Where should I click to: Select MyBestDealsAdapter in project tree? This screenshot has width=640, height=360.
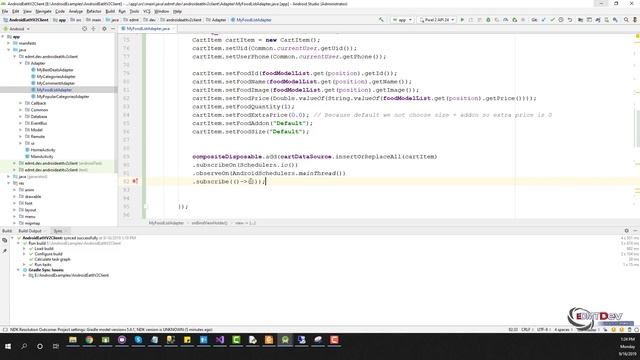tap(55, 70)
